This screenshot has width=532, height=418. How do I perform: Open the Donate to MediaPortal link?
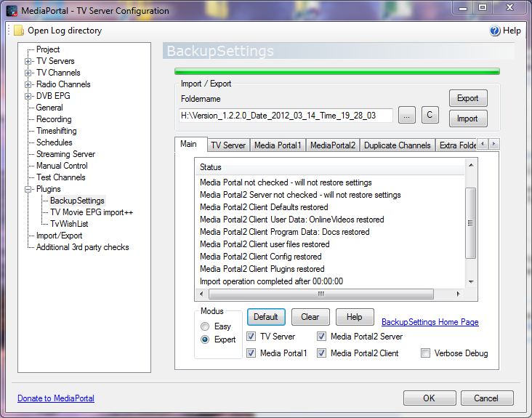point(56,398)
